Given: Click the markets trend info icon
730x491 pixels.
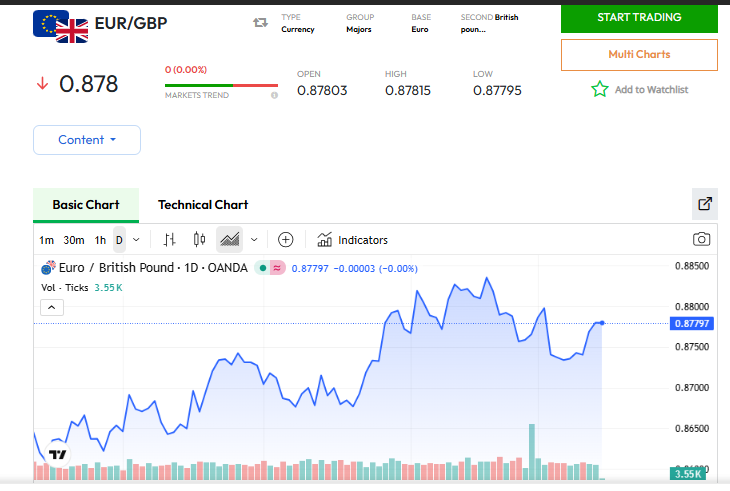Looking at the screenshot, I should 274,96.
